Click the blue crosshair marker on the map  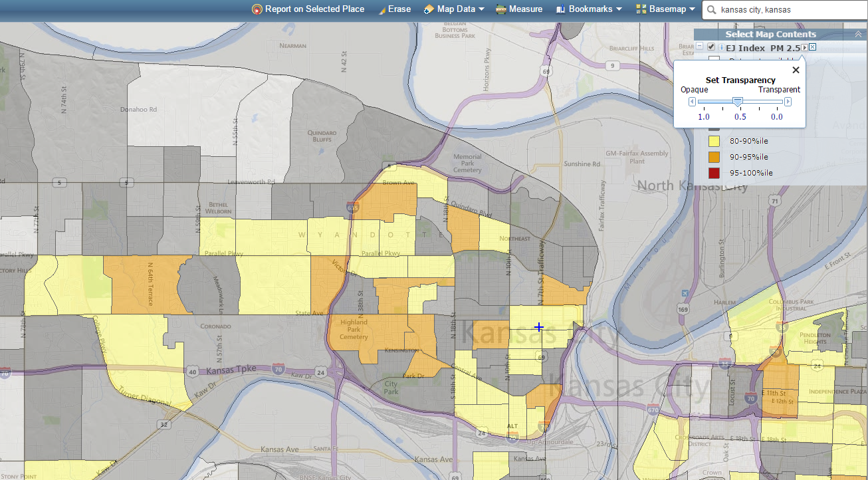(x=539, y=327)
